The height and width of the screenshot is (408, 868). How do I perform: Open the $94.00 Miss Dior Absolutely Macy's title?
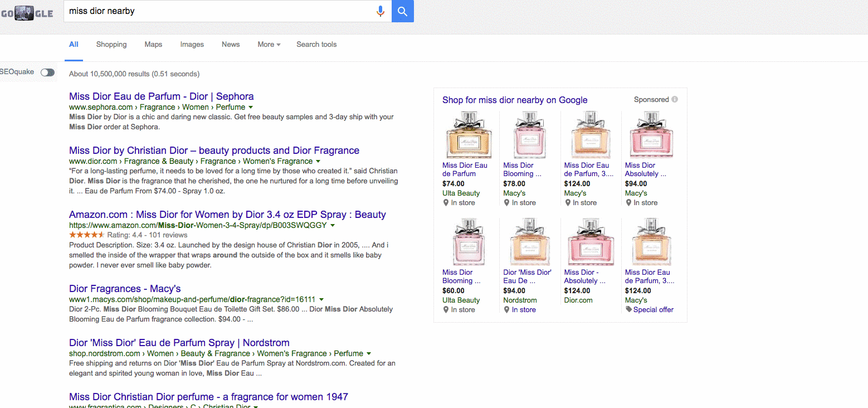(x=646, y=169)
